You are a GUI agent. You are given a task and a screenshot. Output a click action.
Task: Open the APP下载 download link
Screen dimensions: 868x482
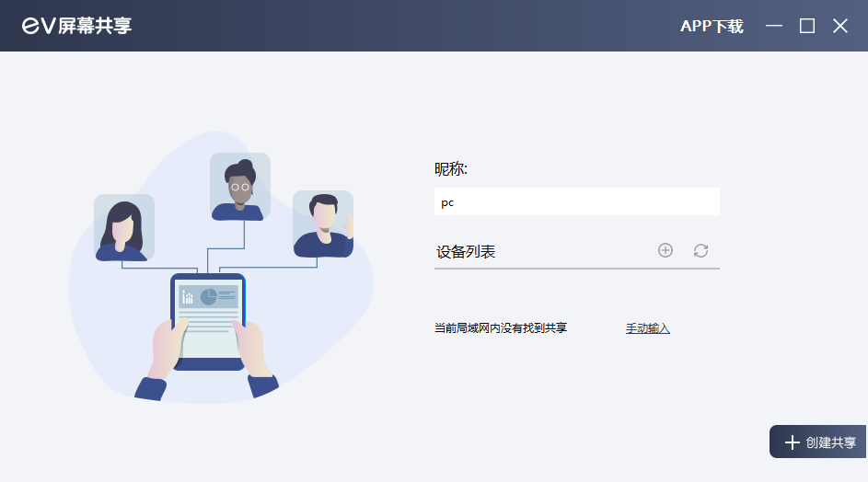click(x=712, y=26)
